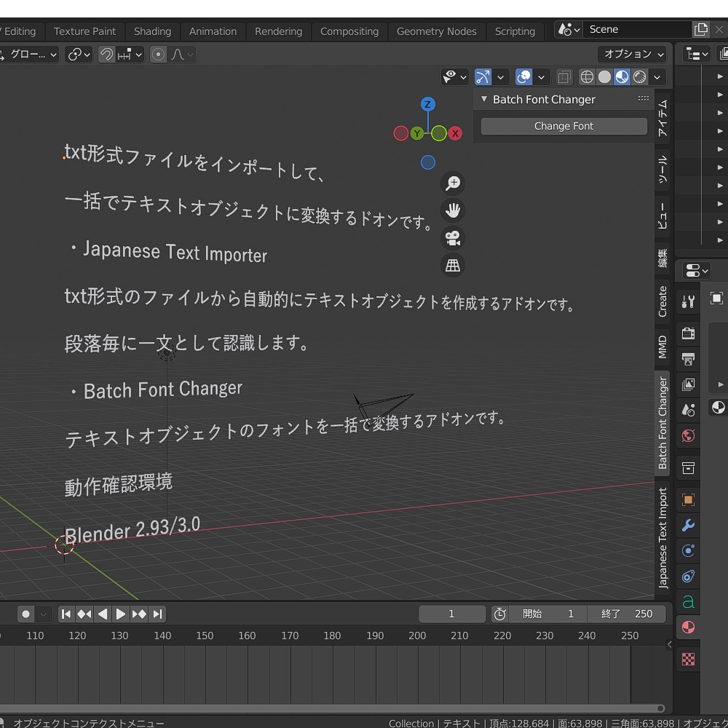This screenshot has height=728, width=728.
Task: Switch viewport to rendered shading mode
Action: pos(639,76)
